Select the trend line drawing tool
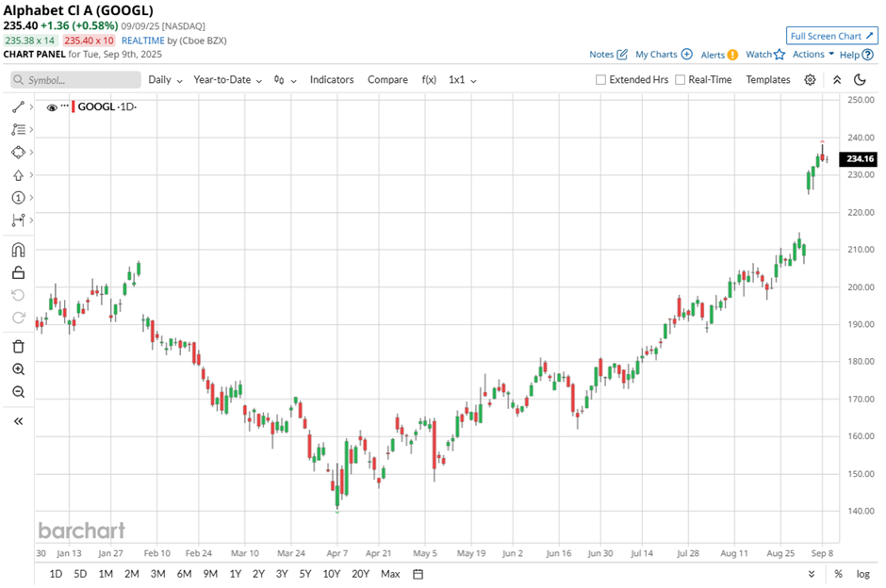 pos(18,106)
